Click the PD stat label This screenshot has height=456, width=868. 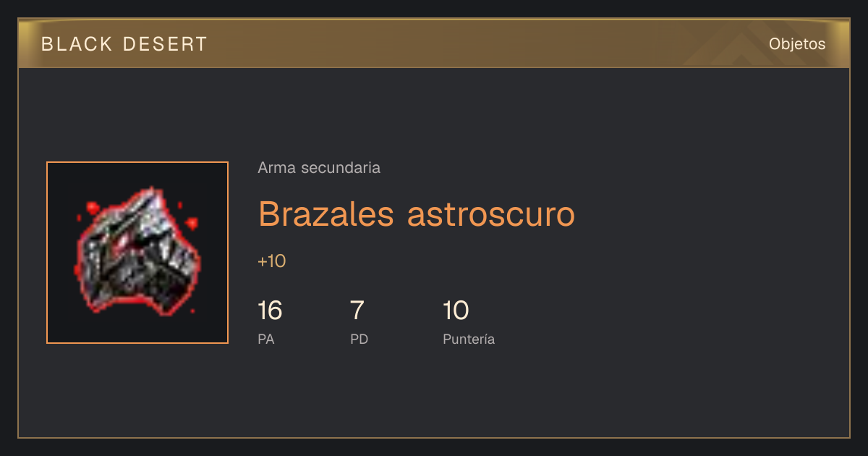point(359,339)
